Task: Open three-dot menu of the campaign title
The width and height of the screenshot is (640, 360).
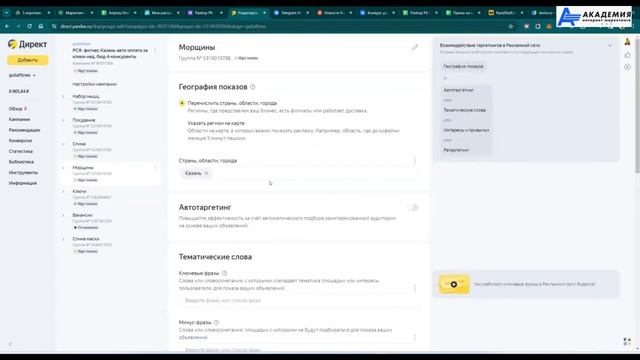Action: (x=155, y=51)
